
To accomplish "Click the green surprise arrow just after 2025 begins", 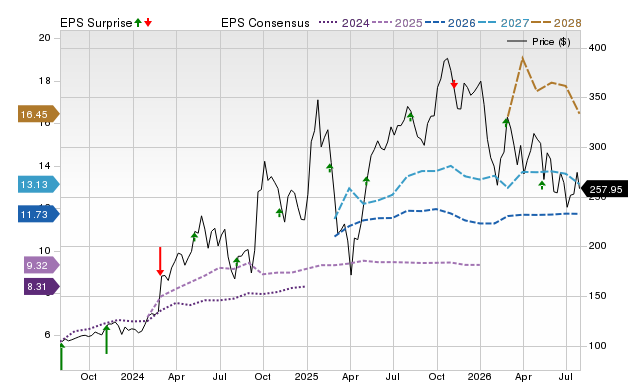I will click(x=330, y=167).
